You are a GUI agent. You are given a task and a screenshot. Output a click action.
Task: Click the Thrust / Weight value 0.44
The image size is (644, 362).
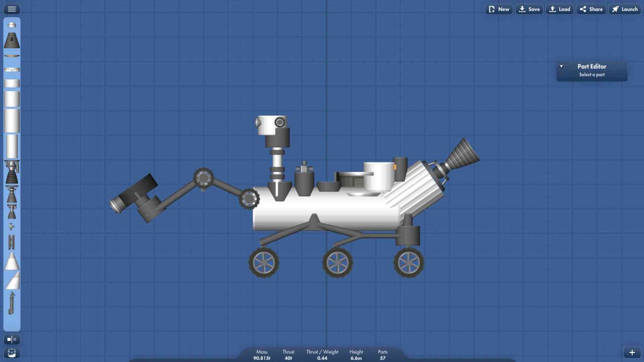[x=322, y=358]
